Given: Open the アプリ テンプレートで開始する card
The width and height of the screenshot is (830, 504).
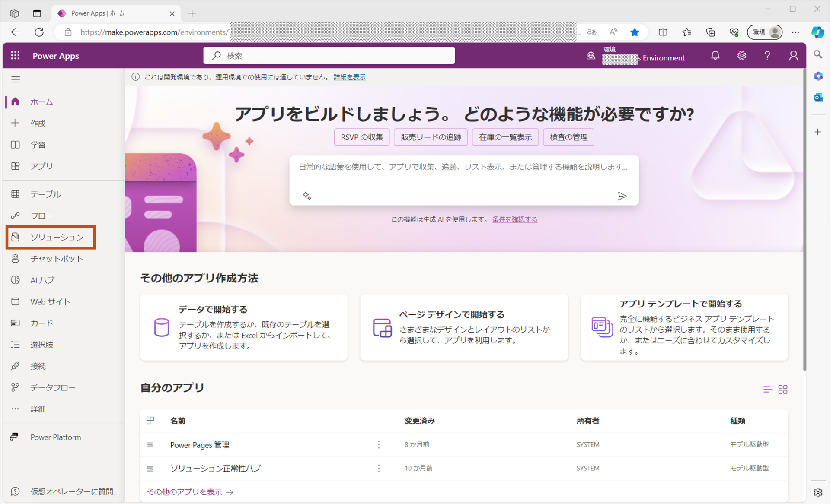Looking at the screenshot, I should (684, 327).
